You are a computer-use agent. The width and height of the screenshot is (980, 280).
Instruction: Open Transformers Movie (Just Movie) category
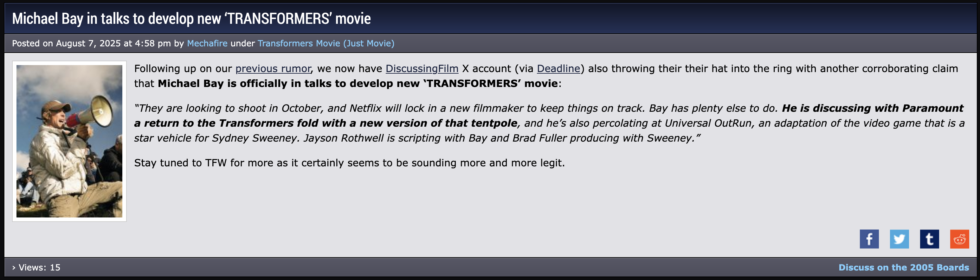pyautogui.click(x=326, y=43)
